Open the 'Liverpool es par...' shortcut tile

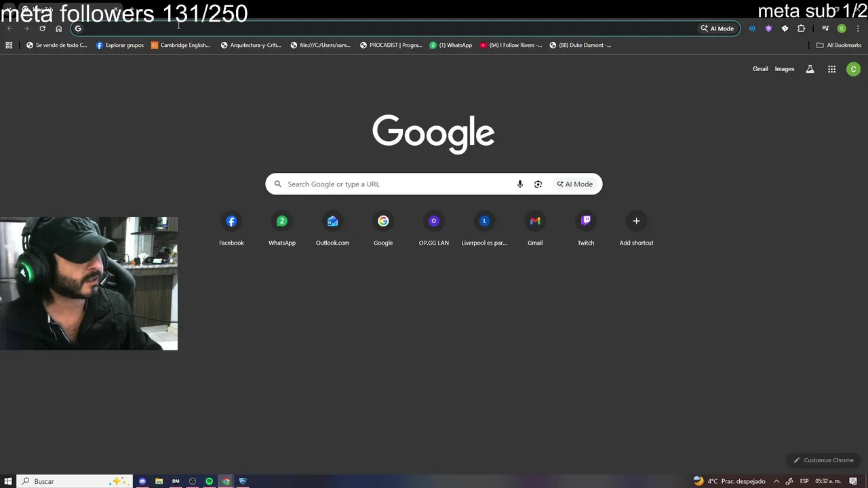pyautogui.click(x=484, y=229)
